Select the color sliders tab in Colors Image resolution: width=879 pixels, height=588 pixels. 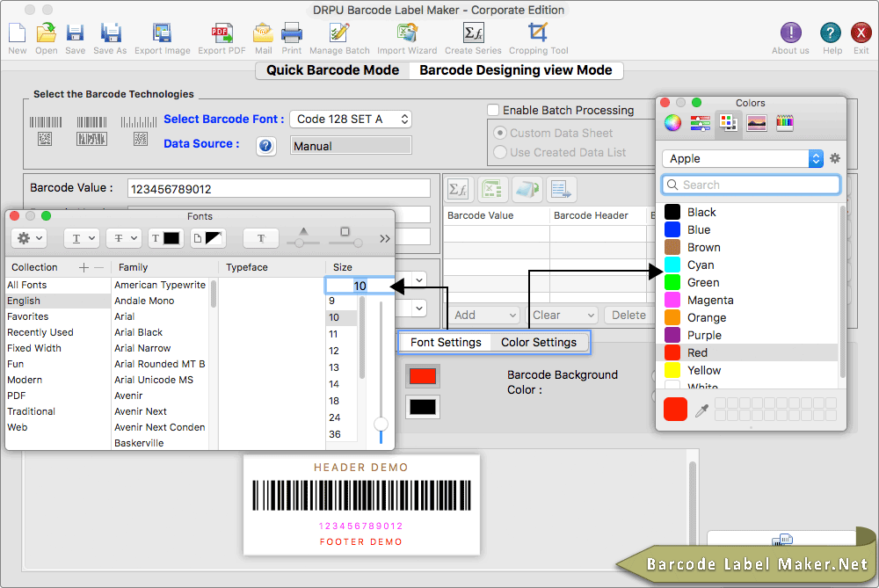[x=701, y=123]
